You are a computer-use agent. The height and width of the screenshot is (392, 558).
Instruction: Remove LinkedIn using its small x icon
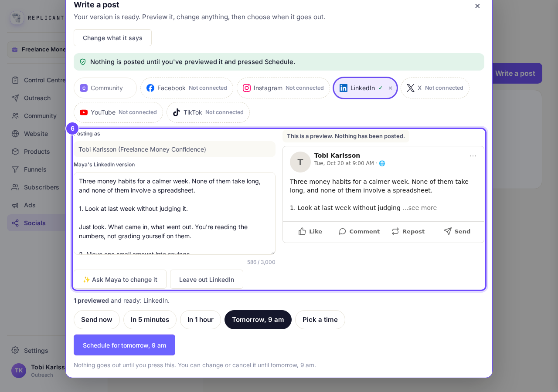390,88
